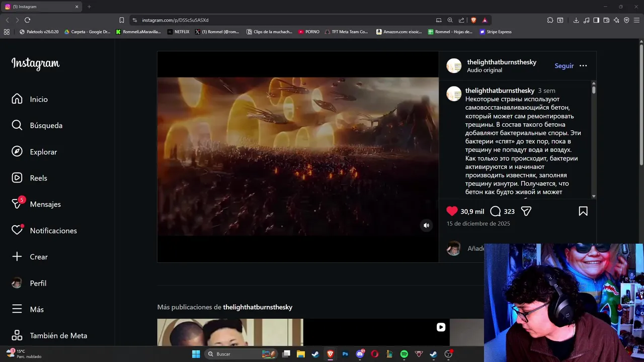Toggle video sound speaker button
The height and width of the screenshot is (362, 644).
[x=426, y=225]
